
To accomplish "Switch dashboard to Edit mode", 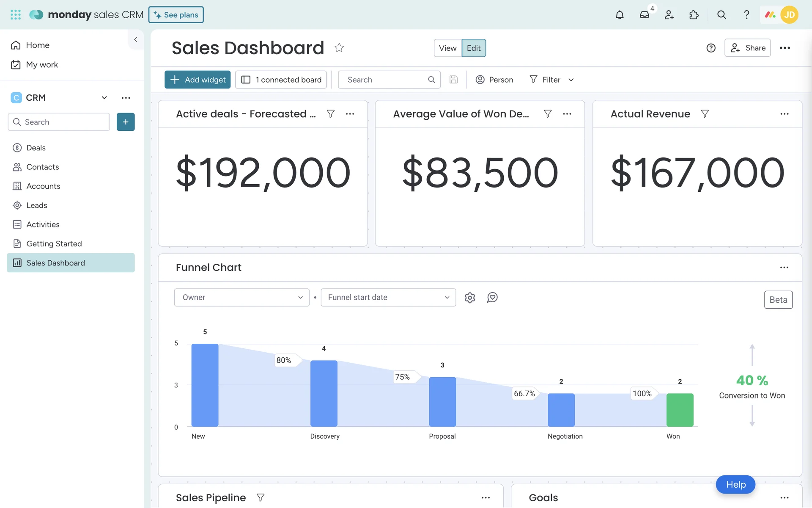I will 474,48.
